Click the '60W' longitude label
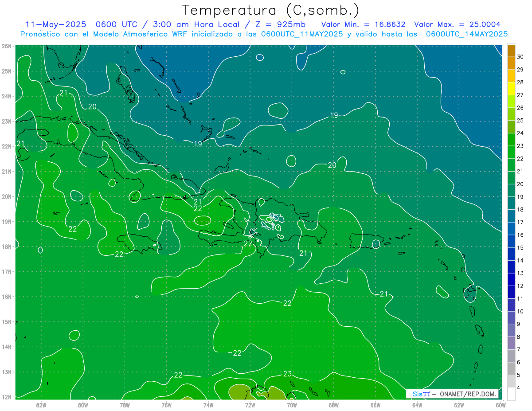Viewport: 532px width, 411px height. click(x=501, y=404)
